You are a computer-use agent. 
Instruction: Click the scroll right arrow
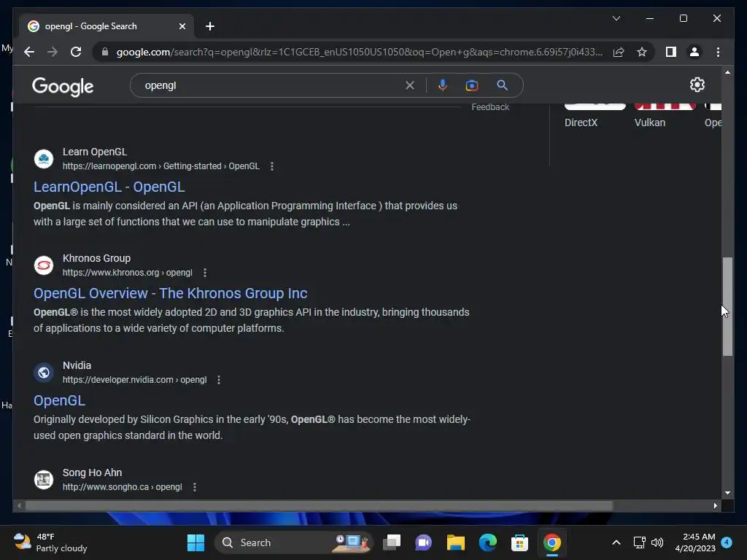(x=715, y=506)
